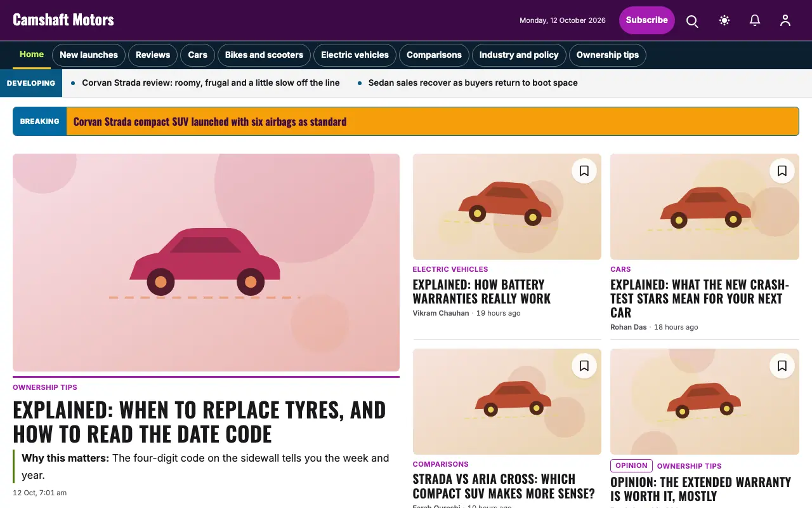Select the Home nav tab

point(32,55)
